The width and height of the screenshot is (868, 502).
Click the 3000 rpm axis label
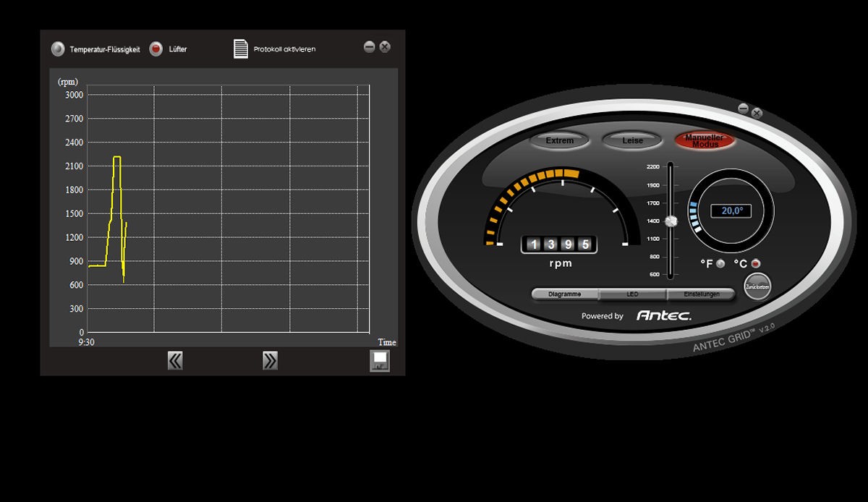[75, 95]
